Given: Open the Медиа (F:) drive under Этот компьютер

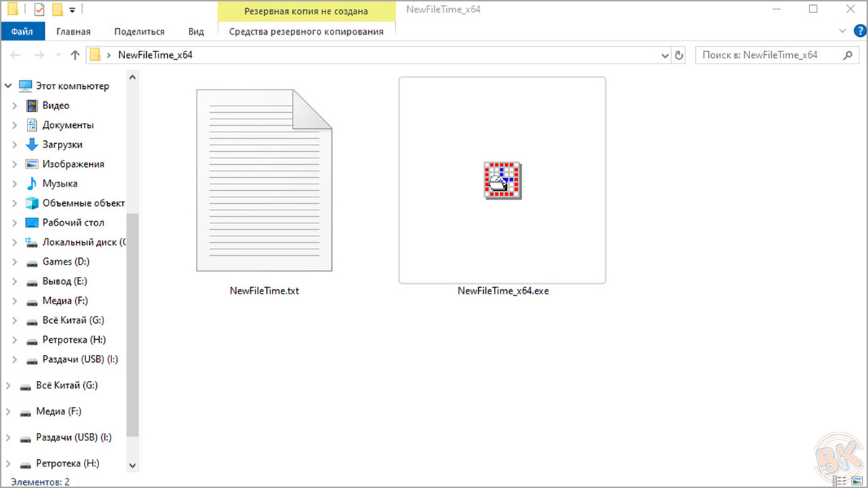Looking at the screenshot, I should click(65, 301).
